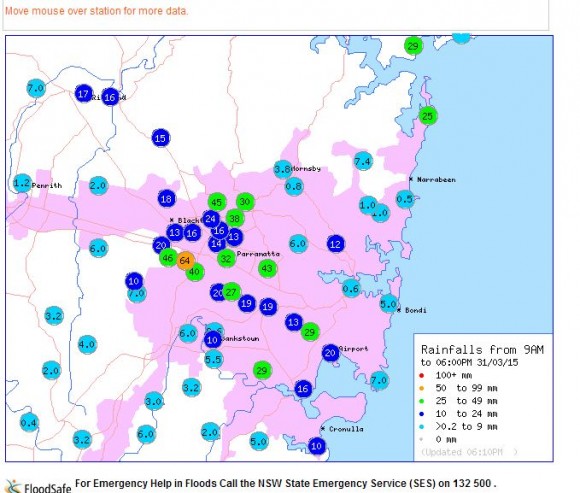The image size is (580, 493).
Task: Click the green 25 to 49 mm legend dot
Action: [421, 401]
